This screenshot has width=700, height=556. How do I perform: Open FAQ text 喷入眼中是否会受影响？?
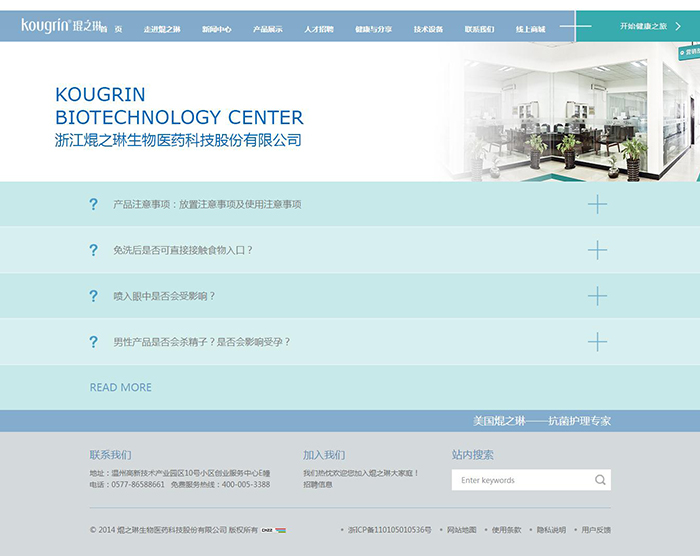pos(164,296)
